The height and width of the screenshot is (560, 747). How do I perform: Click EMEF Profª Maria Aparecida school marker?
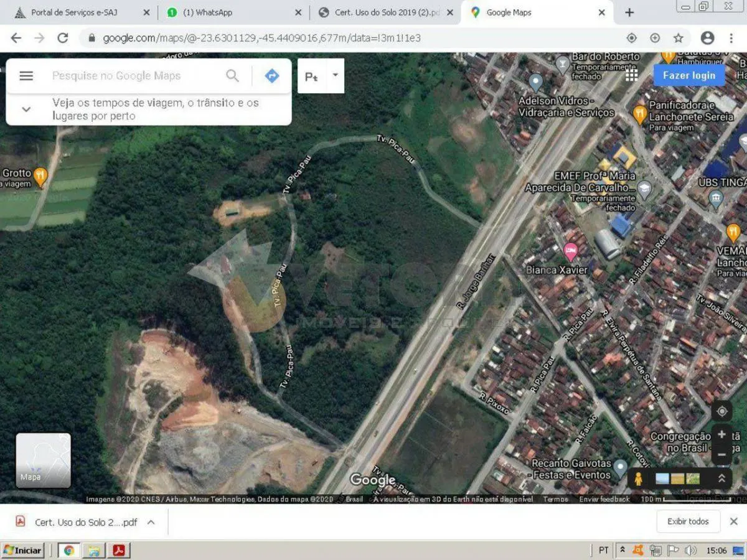click(644, 189)
